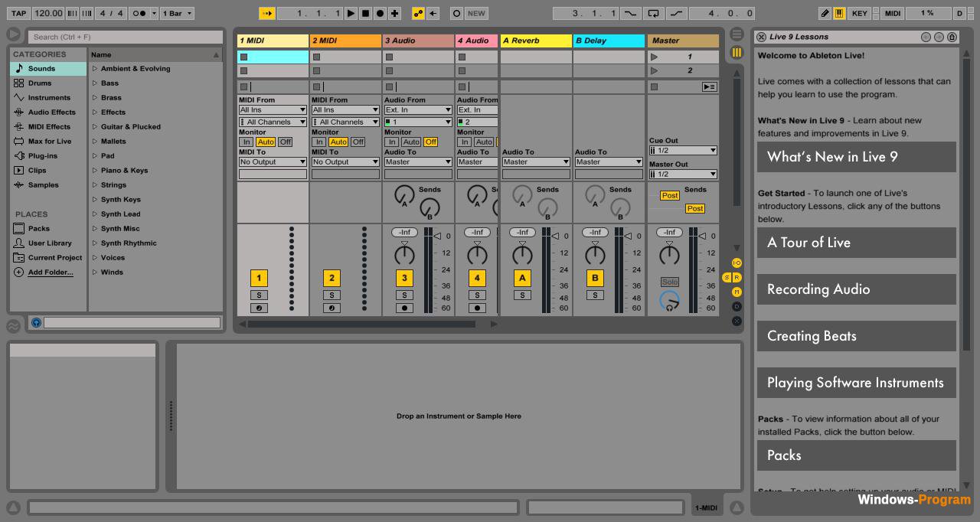Toggle Draw Mode pencil icon
The width and height of the screenshot is (980, 522).
[825, 13]
